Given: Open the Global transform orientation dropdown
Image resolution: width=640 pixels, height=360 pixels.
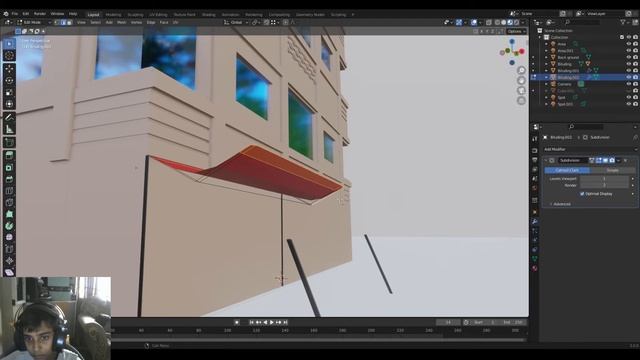Looking at the screenshot, I should pyautogui.click(x=236, y=22).
